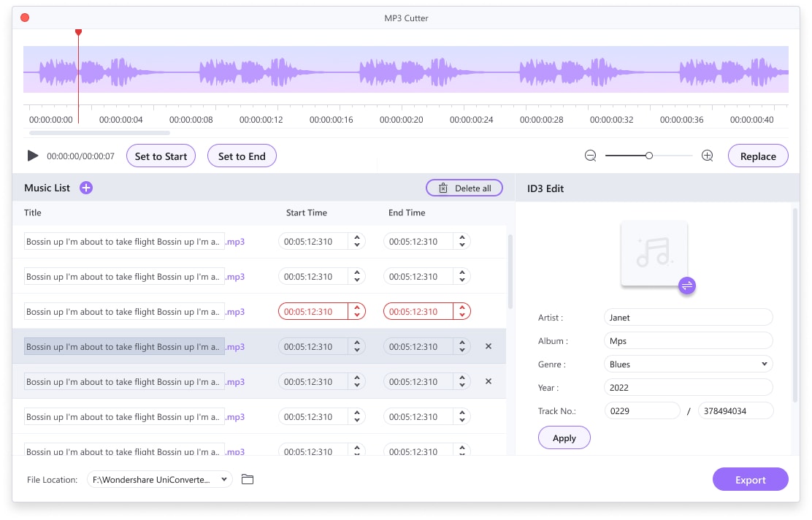Screen dimensions: 812x520
Task: Add a track with Music List plus icon
Action: coord(86,188)
